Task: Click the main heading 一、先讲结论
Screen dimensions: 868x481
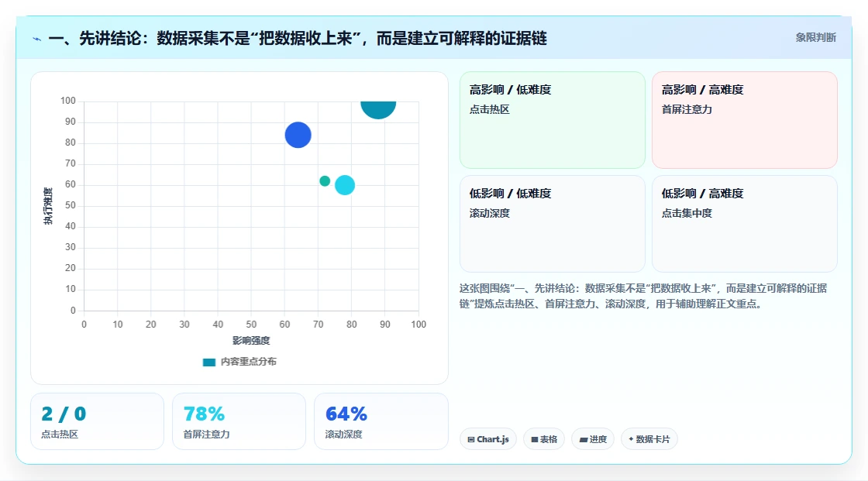Action: (298, 38)
